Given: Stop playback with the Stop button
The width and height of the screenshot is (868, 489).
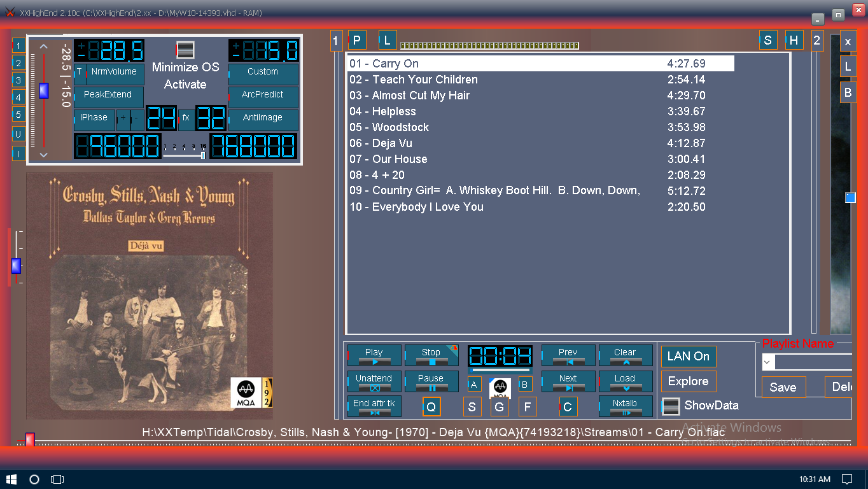Looking at the screenshot, I should (x=431, y=355).
